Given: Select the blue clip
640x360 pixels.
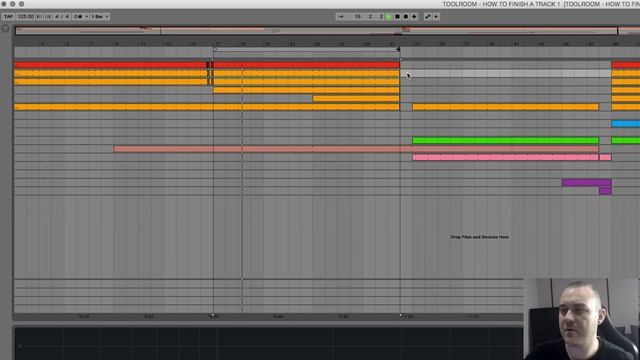Looking at the screenshot, I should 625,124.
